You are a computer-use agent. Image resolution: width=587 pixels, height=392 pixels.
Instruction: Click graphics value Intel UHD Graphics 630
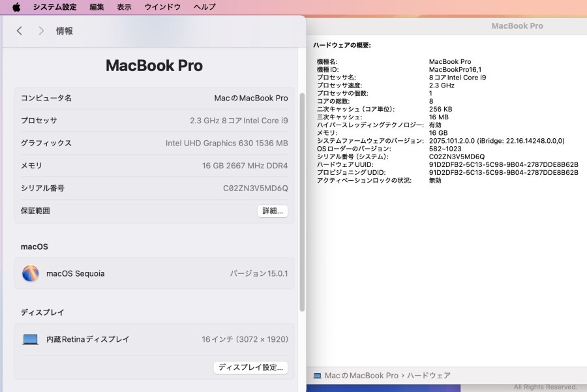coord(227,143)
